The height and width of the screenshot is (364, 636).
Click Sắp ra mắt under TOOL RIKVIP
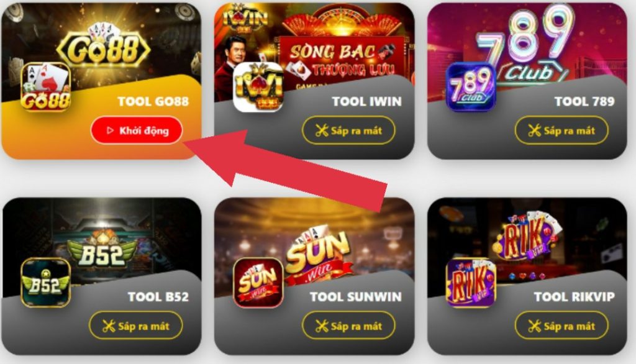[561, 325]
